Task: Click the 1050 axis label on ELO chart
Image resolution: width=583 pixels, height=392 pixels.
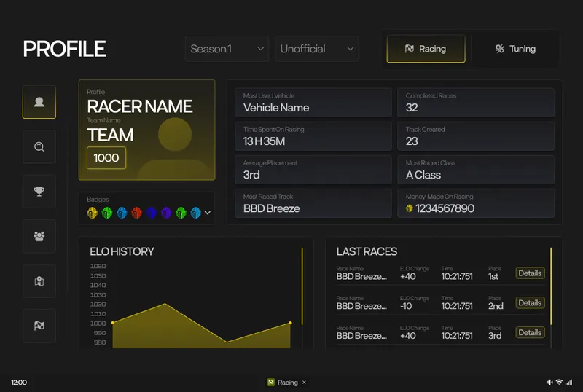Action: point(98,275)
